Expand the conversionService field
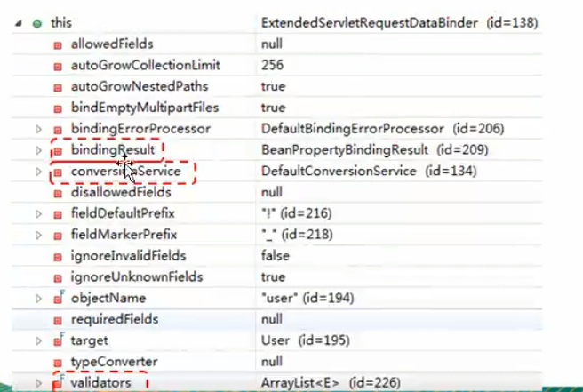Image resolution: width=583 pixels, height=392 pixels. click(38, 172)
